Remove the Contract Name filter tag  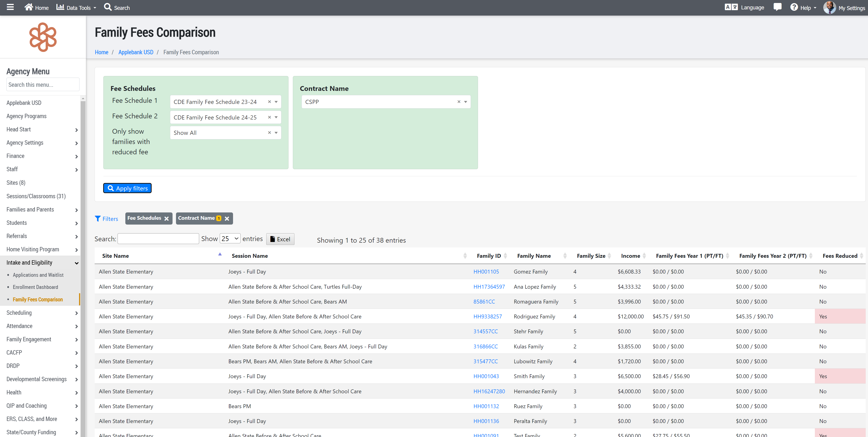coord(227,218)
